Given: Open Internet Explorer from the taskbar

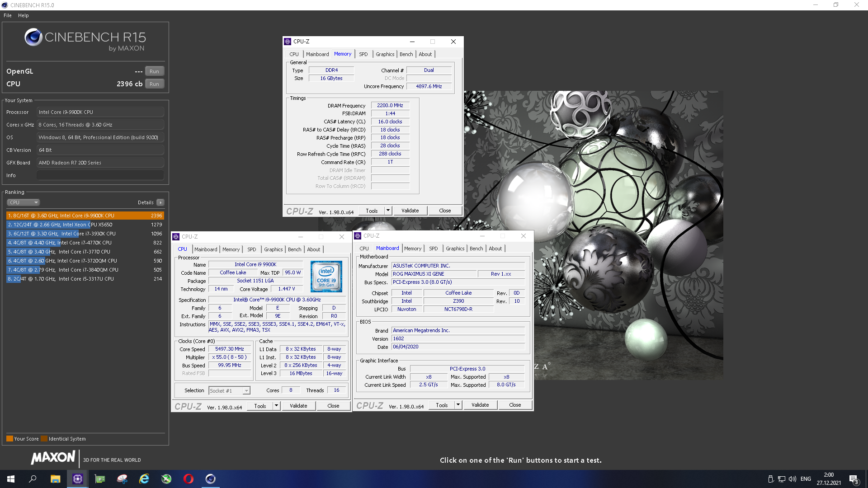Looking at the screenshot, I should (144, 479).
